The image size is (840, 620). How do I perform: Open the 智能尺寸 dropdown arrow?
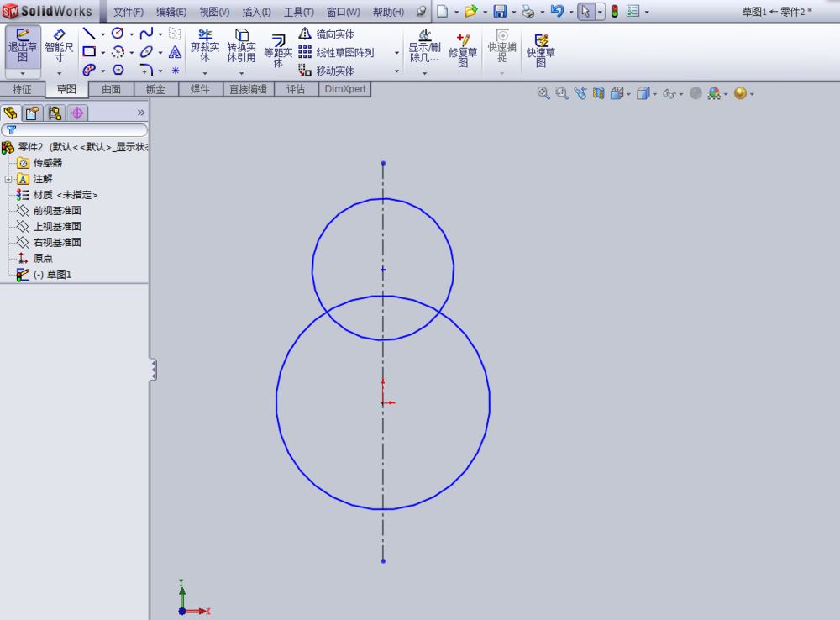[x=59, y=73]
